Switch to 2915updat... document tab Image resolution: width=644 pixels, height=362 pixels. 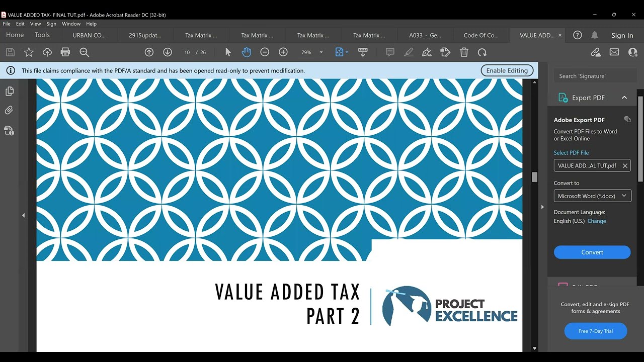[145, 35]
